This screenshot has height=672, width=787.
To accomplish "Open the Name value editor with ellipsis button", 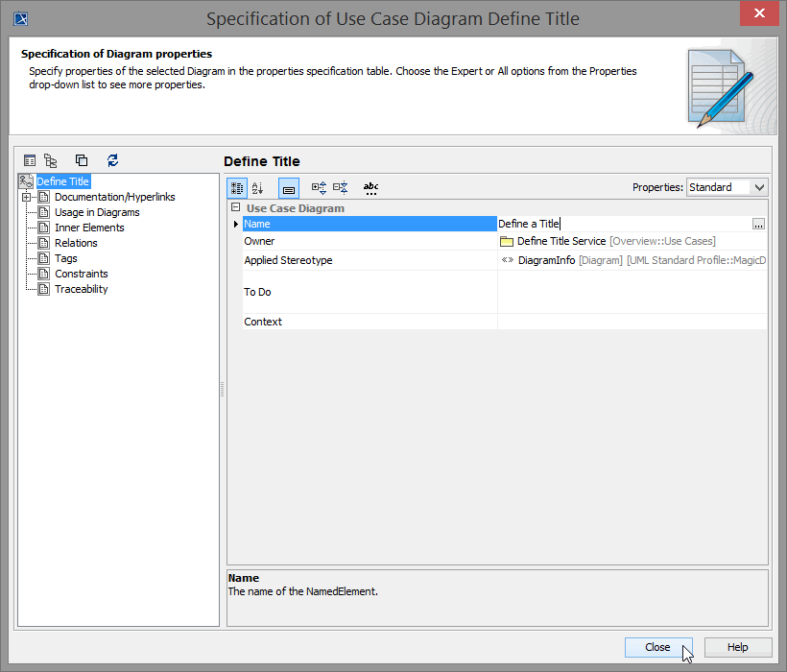I will click(758, 223).
